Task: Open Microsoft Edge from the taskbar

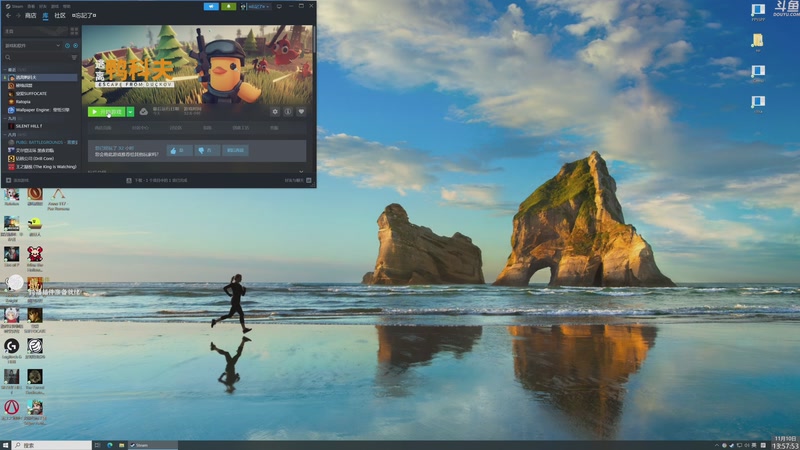Action: (110, 445)
